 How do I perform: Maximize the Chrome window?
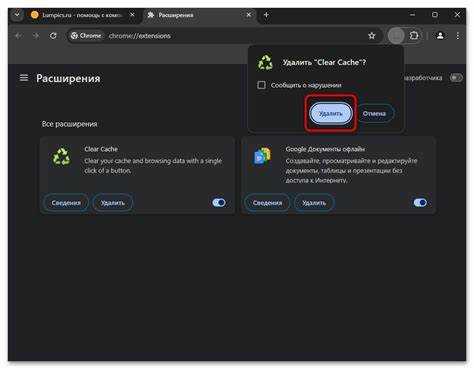[435, 15]
